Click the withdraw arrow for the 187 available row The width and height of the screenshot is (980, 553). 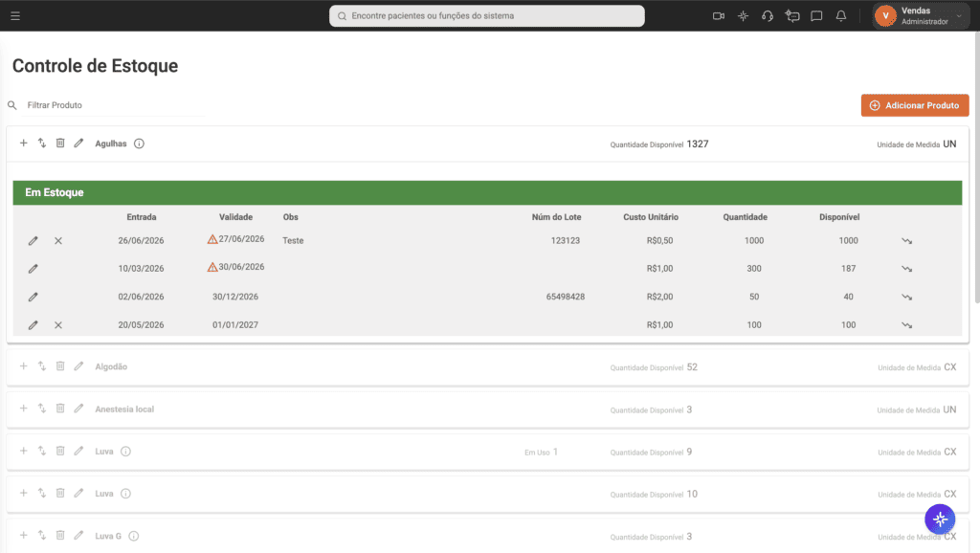click(x=907, y=269)
